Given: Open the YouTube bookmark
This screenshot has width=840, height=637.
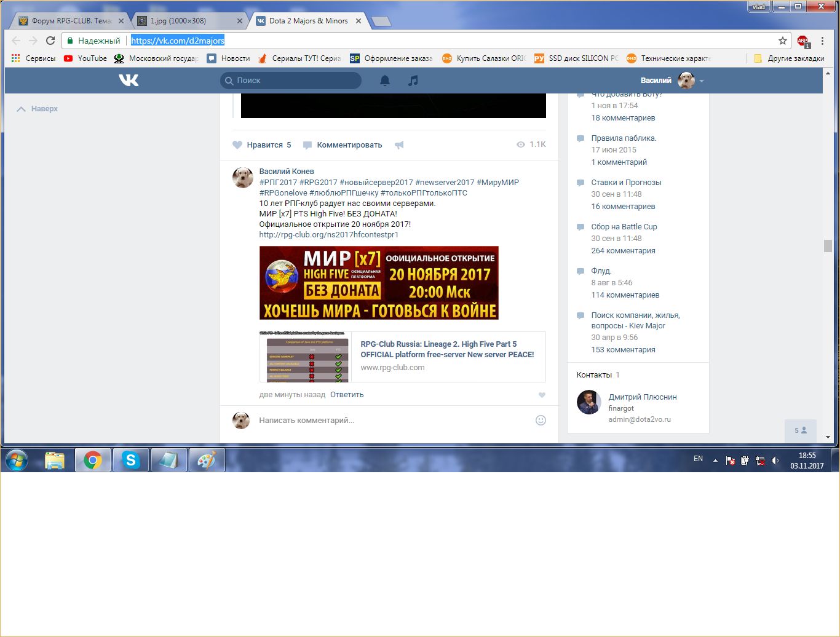Looking at the screenshot, I should pos(85,58).
